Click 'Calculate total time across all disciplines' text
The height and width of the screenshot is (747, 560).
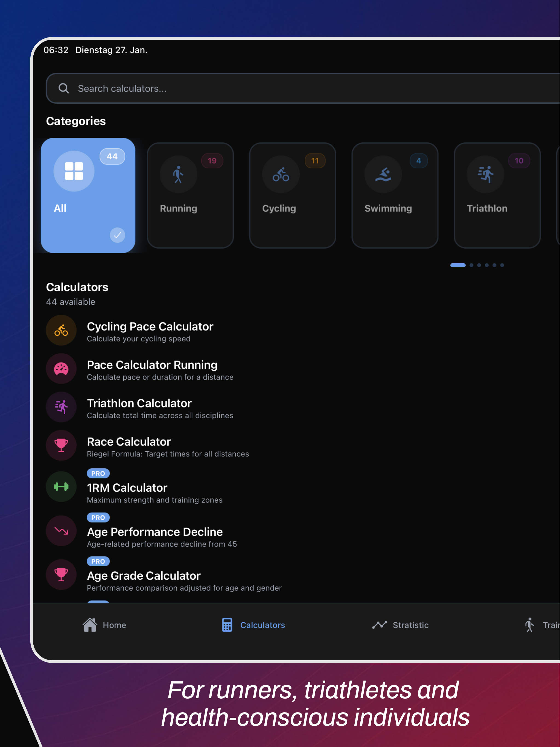click(160, 415)
